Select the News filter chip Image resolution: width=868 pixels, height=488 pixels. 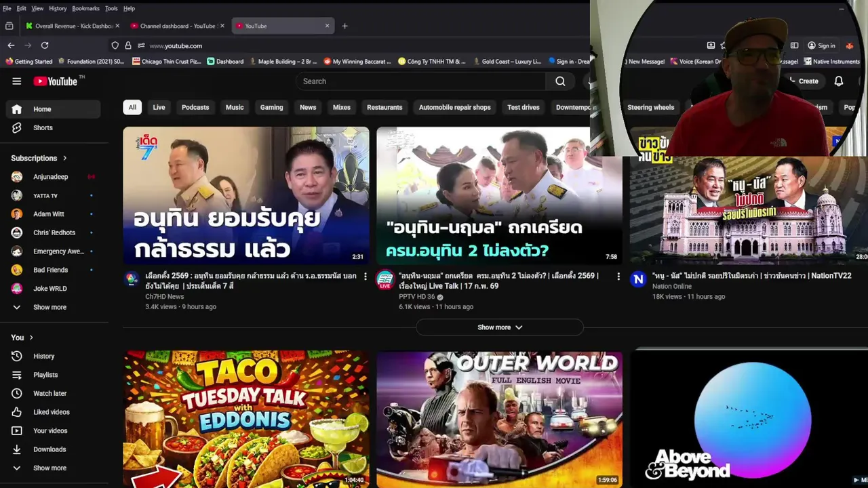[308, 107]
